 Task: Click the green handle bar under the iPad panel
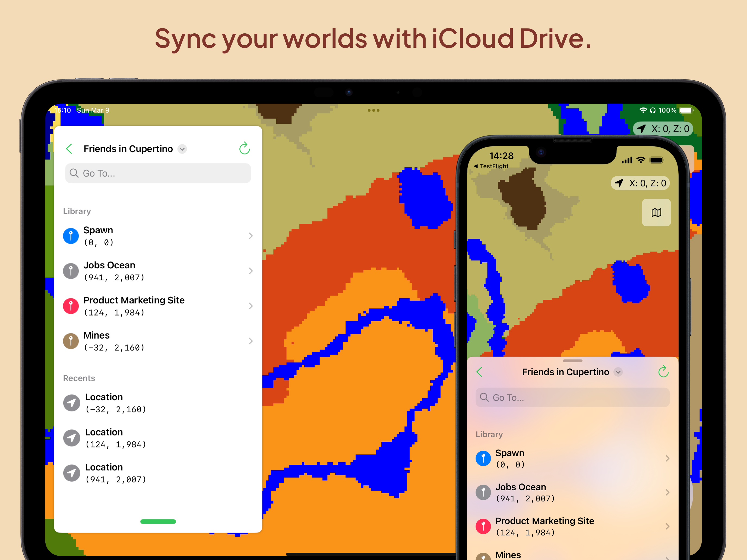(x=158, y=521)
